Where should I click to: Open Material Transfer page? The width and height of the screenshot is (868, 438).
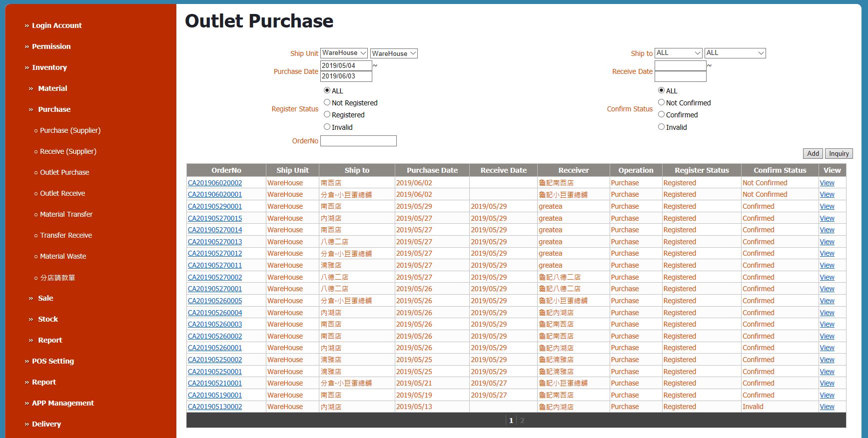(x=66, y=214)
